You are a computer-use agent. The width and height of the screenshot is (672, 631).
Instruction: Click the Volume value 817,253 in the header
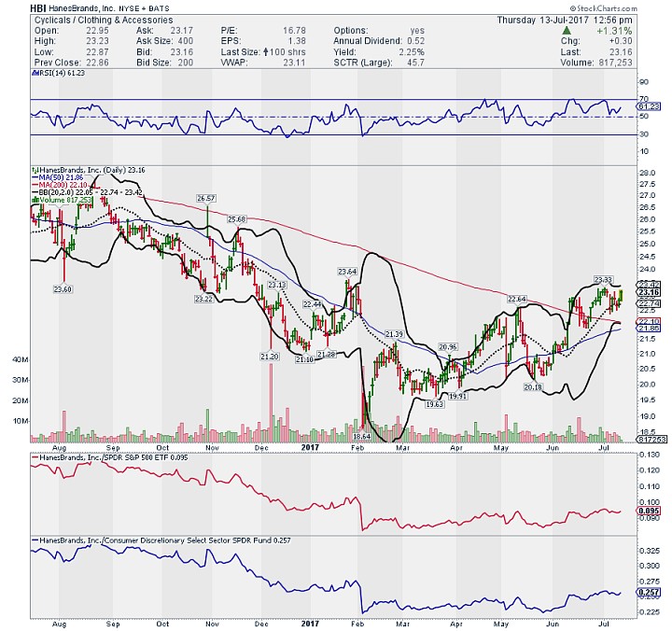613,63
